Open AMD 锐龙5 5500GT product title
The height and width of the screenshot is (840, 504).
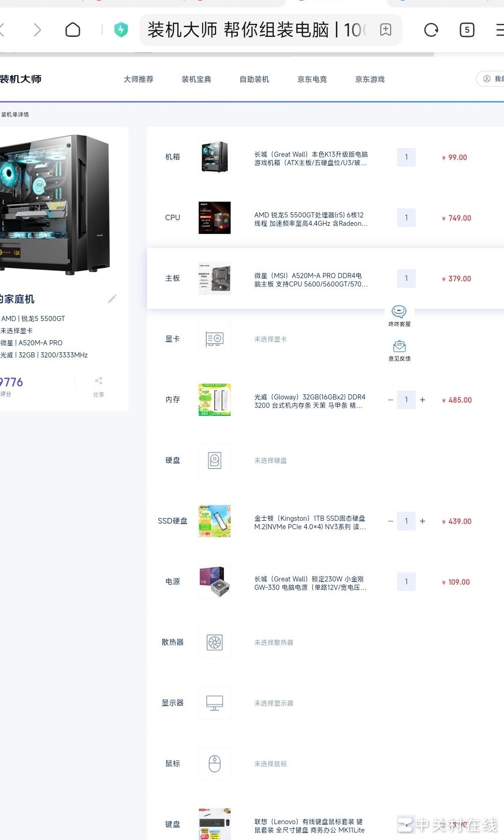tap(311, 219)
